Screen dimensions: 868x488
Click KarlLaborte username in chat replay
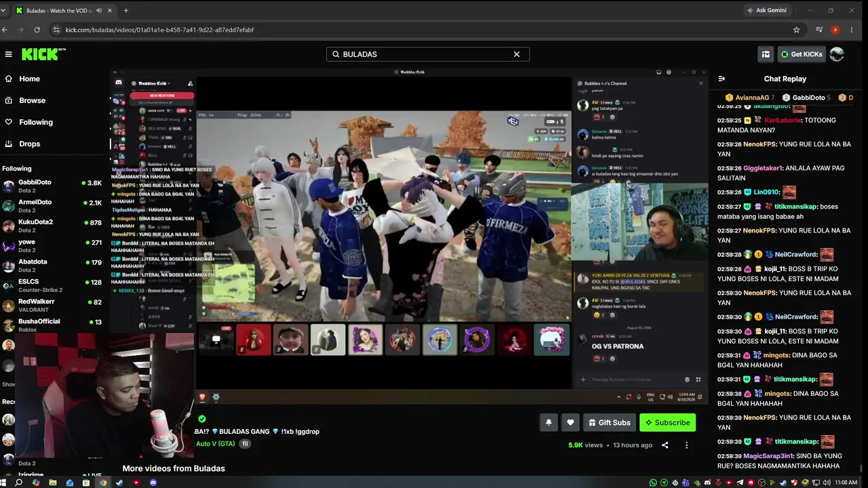(x=783, y=120)
